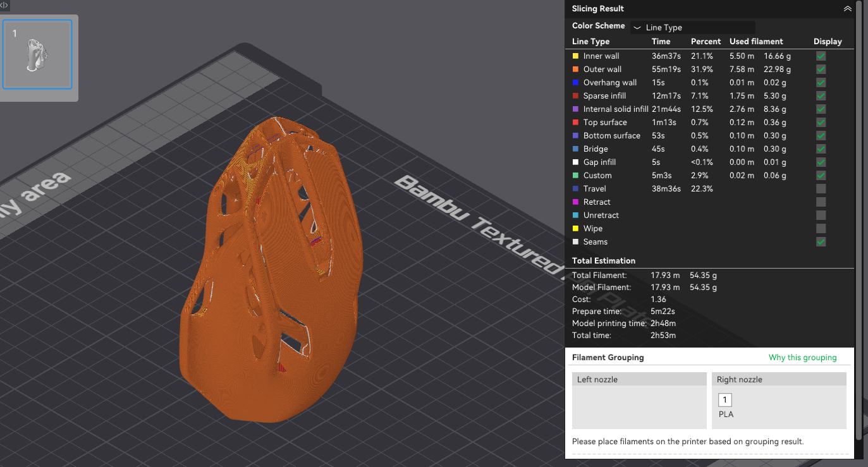Click the blue Overhang wall color swatch

(575, 83)
